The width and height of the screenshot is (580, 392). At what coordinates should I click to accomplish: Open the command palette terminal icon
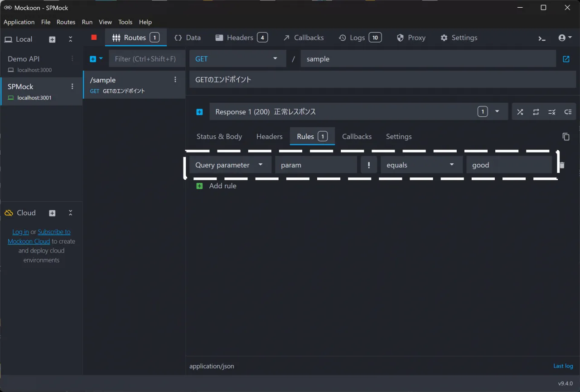tap(542, 38)
